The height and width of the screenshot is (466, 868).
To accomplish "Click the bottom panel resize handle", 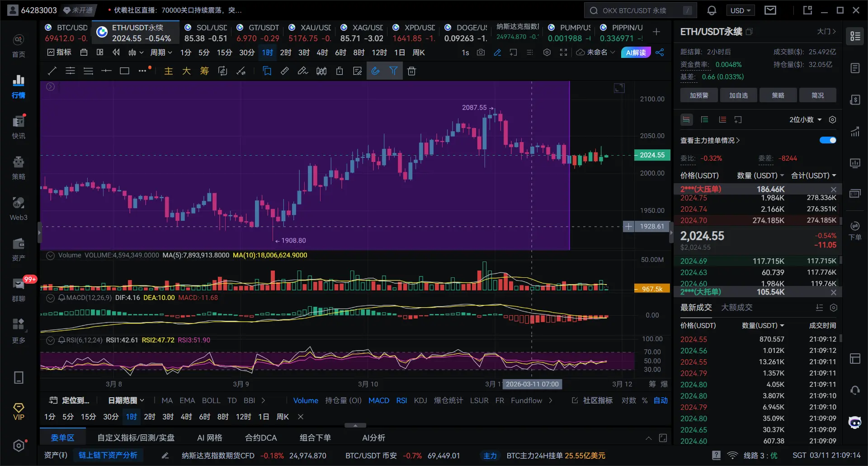I will click(x=355, y=426).
